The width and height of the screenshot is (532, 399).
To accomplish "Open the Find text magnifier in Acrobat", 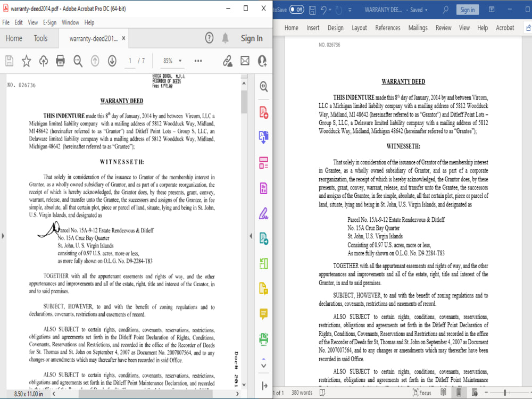I will point(78,61).
